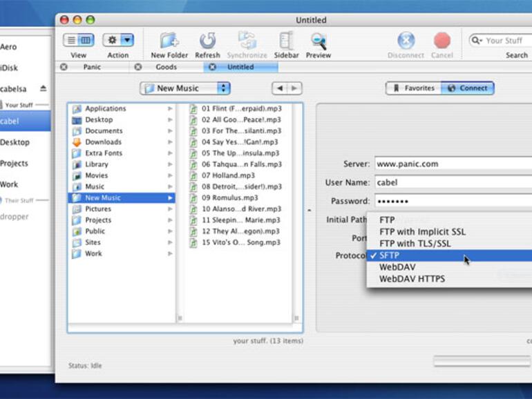
Task: Select the Connect segment button
Action: click(468, 88)
